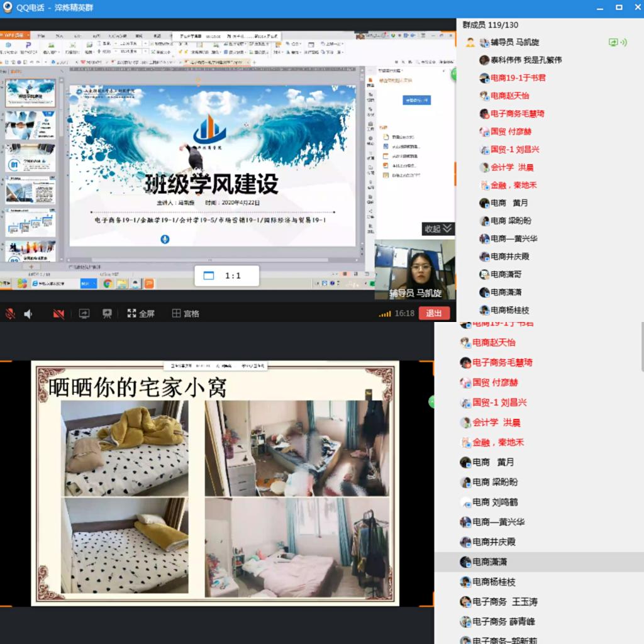
Task: Switch to 宫格 grid view
Action: pos(186,314)
